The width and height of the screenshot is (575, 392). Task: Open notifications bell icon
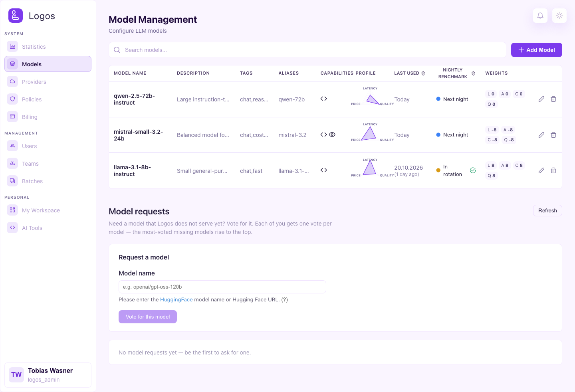click(540, 16)
